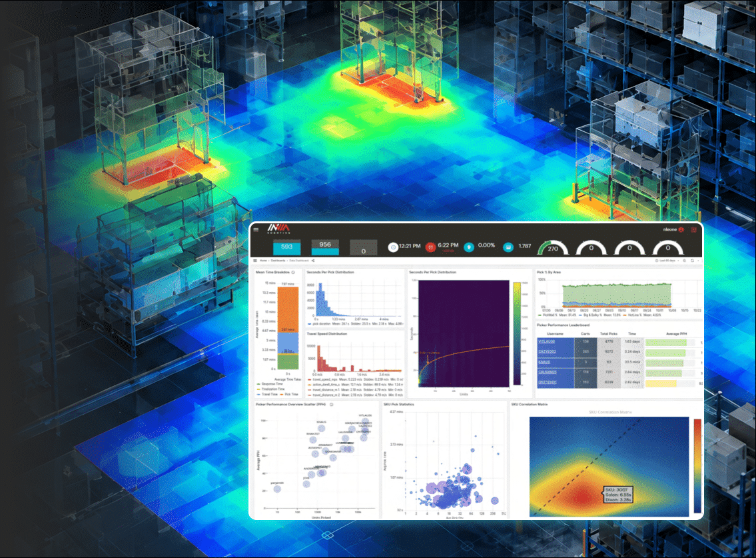The height and width of the screenshot is (558, 756).
Task: Open the SKU Correlation Matrix panel title
Action: [x=530, y=405]
